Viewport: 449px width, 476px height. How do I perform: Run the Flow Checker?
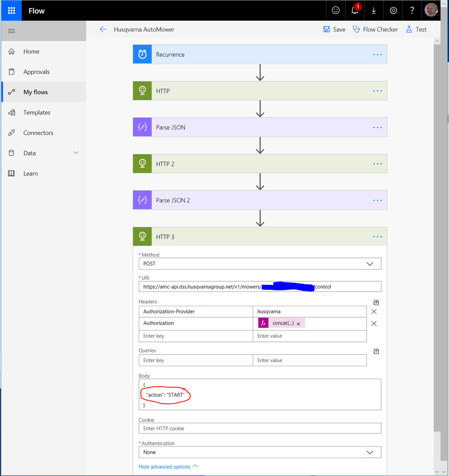pos(375,29)
